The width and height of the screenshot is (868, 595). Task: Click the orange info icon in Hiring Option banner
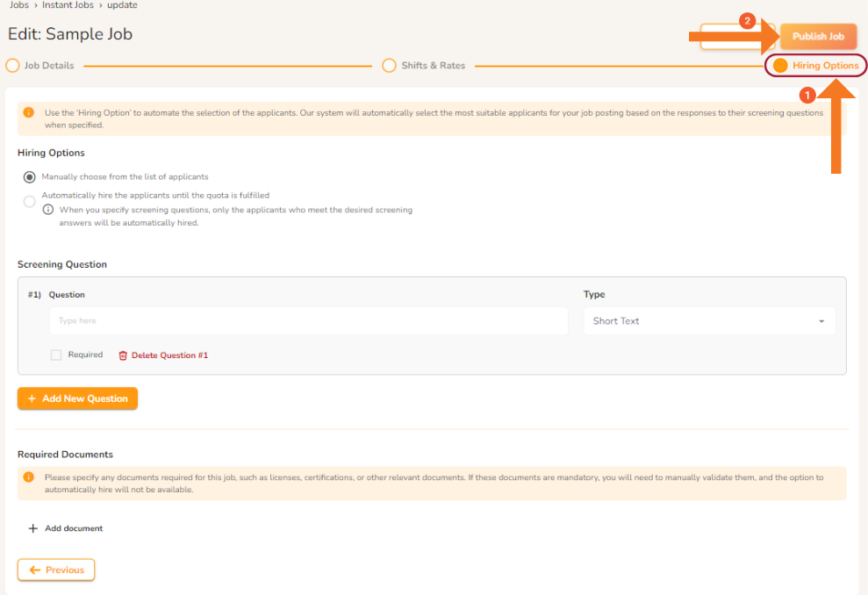click(x=29, y=112)
